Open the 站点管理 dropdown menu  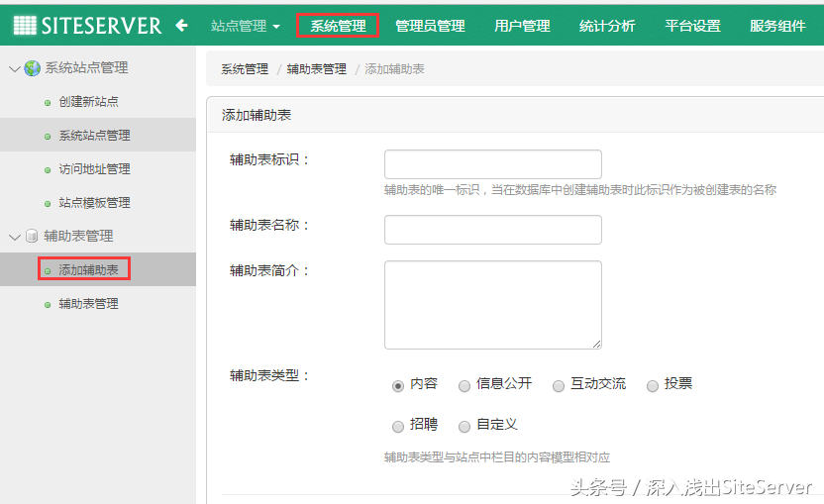[246, 26]
